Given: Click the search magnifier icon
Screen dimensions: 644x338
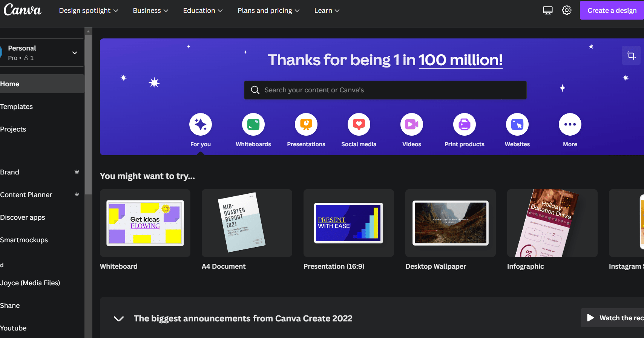Looking at the screenshot, I should pyautogui.click(x=255, y=90).
